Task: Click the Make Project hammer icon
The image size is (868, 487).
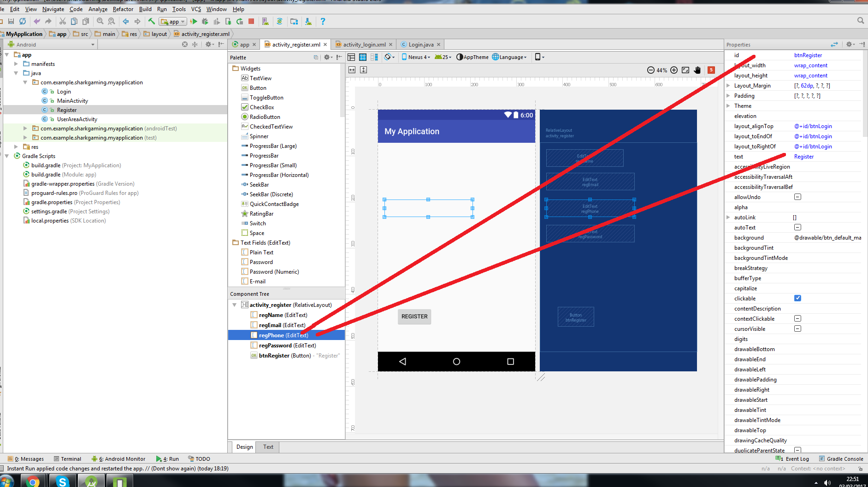Action: click(x=151, y=21)
